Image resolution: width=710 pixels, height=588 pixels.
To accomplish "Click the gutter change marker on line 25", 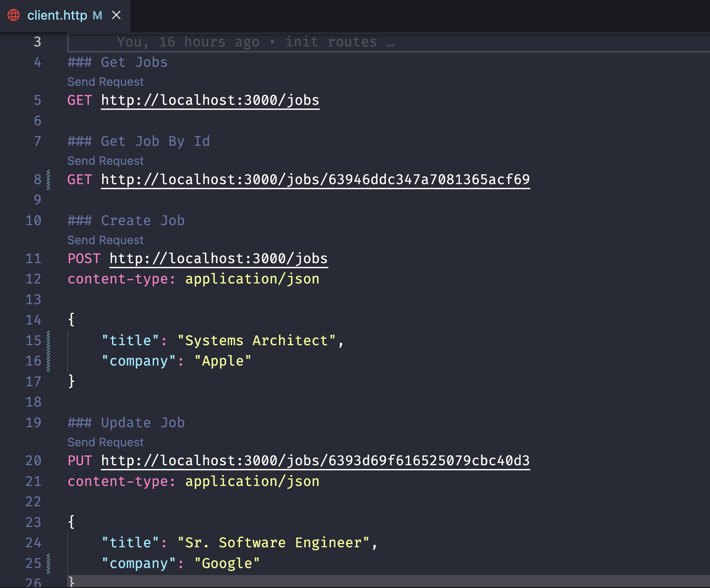I will [49, 564].
